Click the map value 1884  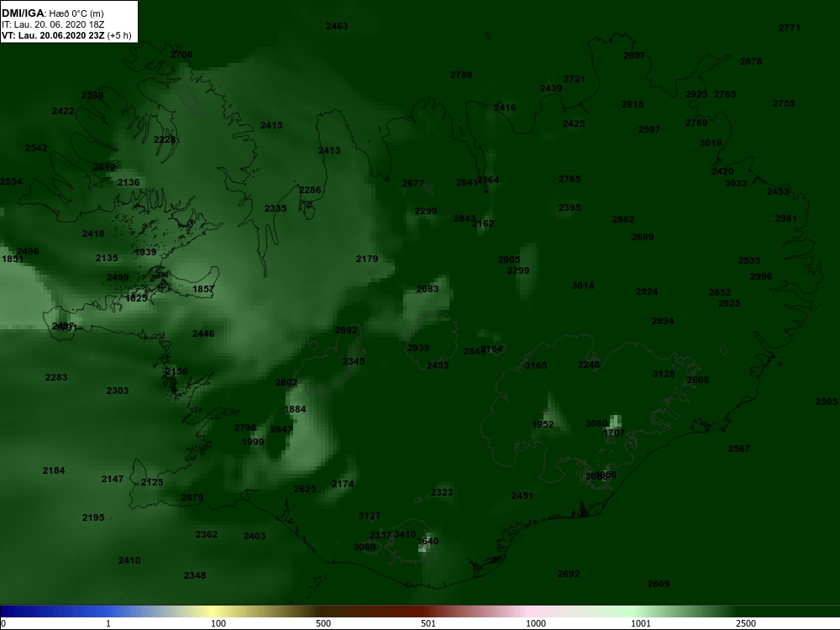pos(295,410)
